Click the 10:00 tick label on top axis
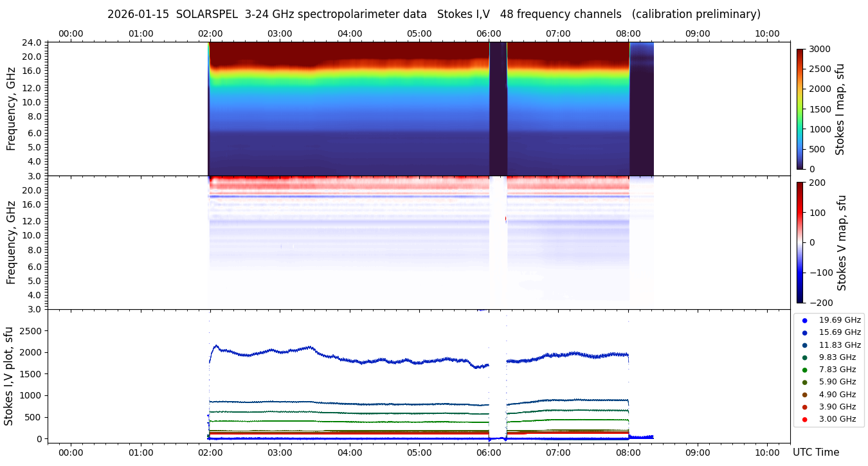This screenshot has height=466, width=868. [767, 33]
